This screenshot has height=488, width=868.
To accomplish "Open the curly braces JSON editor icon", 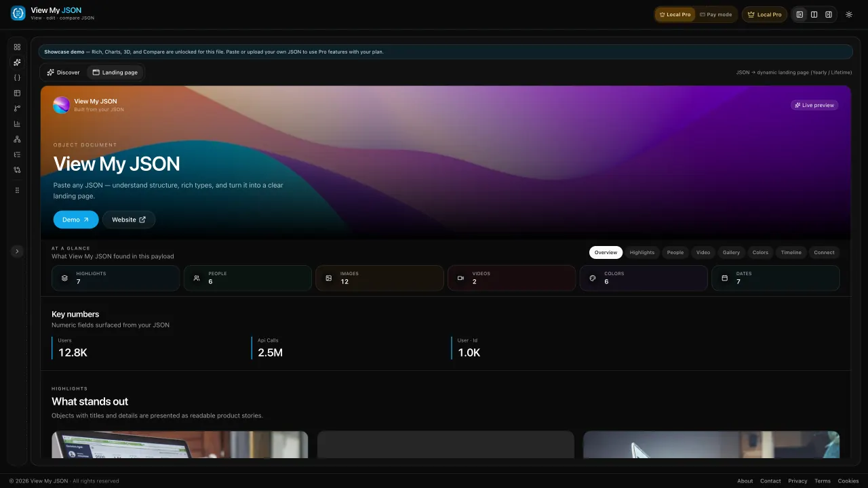I will (x=17, y=77).
